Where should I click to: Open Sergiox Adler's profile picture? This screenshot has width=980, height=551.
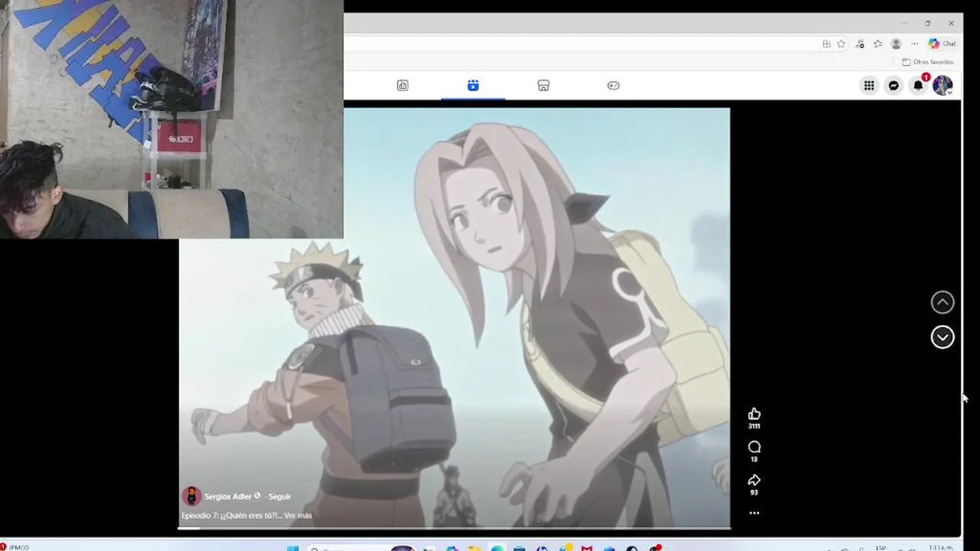191,496
